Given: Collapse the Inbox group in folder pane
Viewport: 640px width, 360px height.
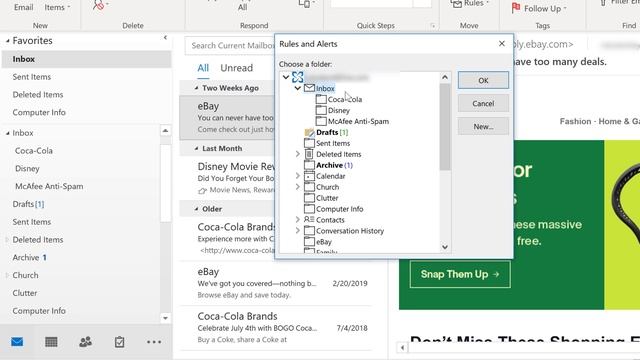Looking at the screenshot, I should tap(7, 133).
